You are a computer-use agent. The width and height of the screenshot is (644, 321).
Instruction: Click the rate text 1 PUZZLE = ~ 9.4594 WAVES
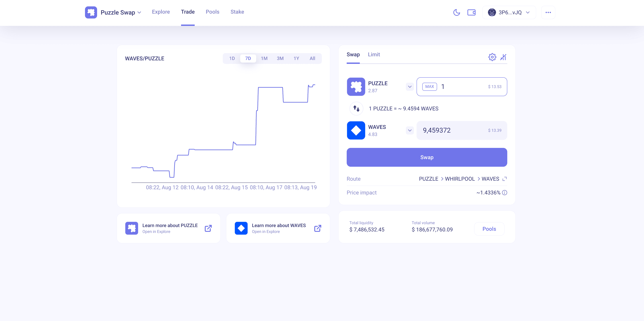tap(403, 109)
